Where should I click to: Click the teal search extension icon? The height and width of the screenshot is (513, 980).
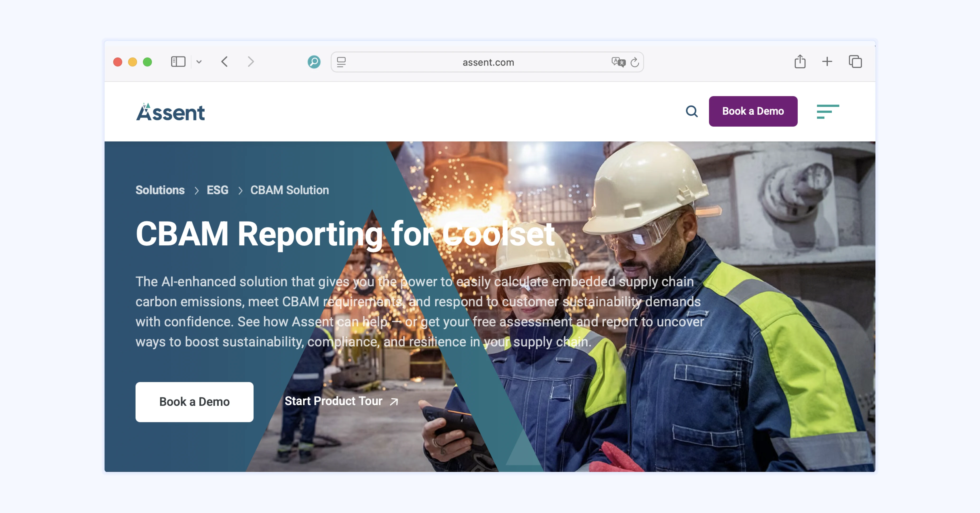[314, 62]
